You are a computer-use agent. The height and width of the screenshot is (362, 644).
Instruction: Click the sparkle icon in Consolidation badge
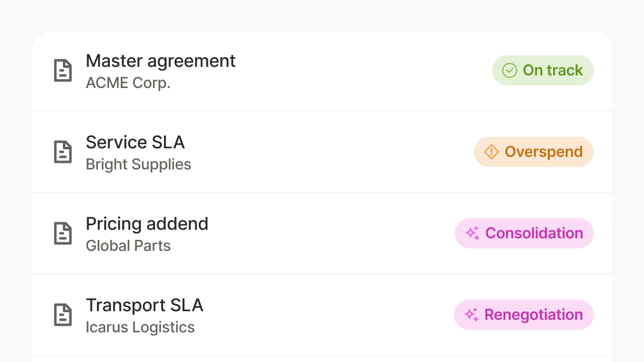point(472,233)
